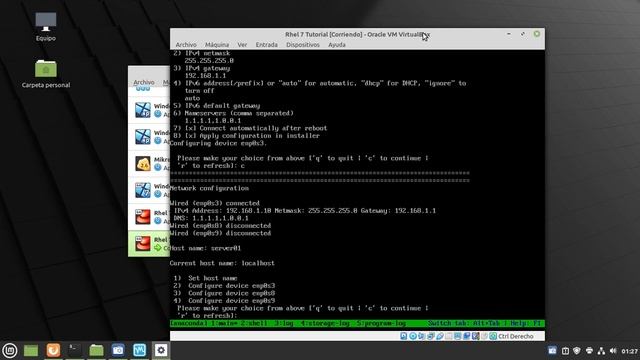Select the running Rhel VM entry
The width and height of the screenshot is (640, 360).
[149, 244]
